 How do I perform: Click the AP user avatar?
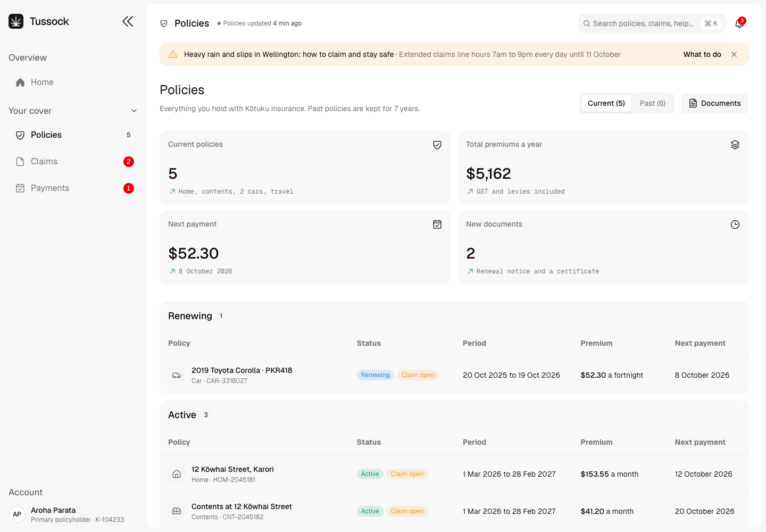[x=17, y=514]
